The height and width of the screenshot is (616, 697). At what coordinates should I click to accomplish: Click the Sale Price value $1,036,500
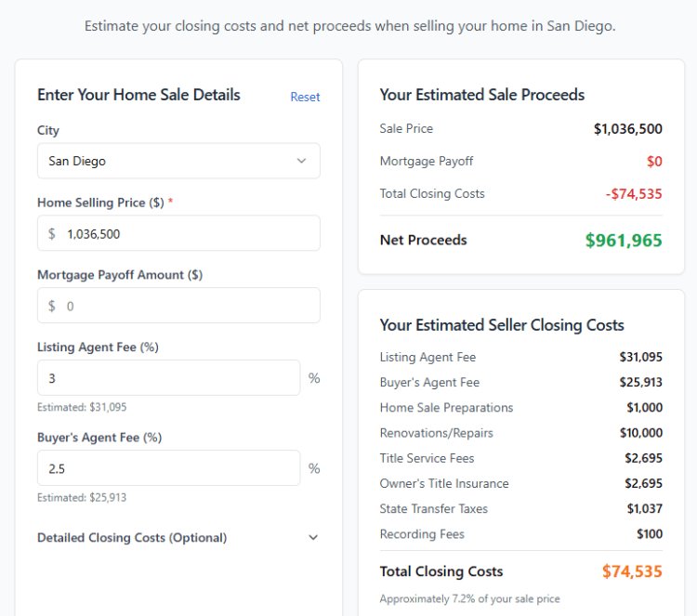point(627,129)
